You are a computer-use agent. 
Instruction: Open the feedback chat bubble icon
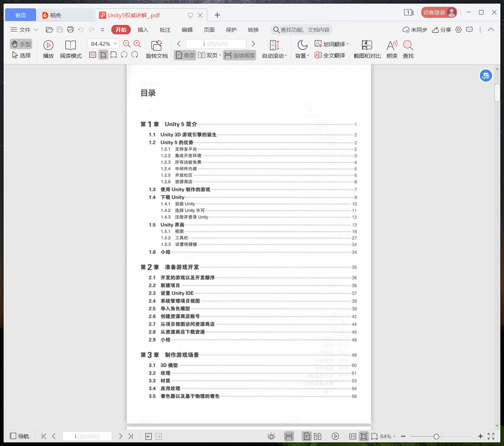tap(469, 30)
